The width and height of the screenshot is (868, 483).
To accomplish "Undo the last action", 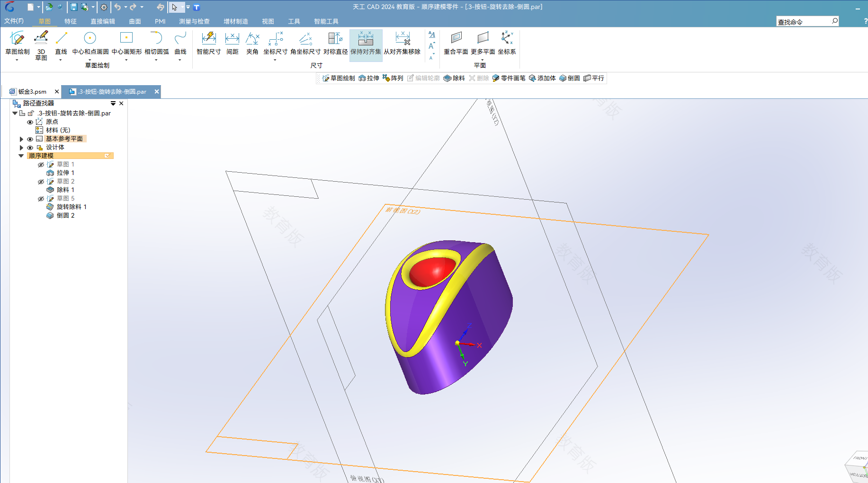I will [117, 7].
